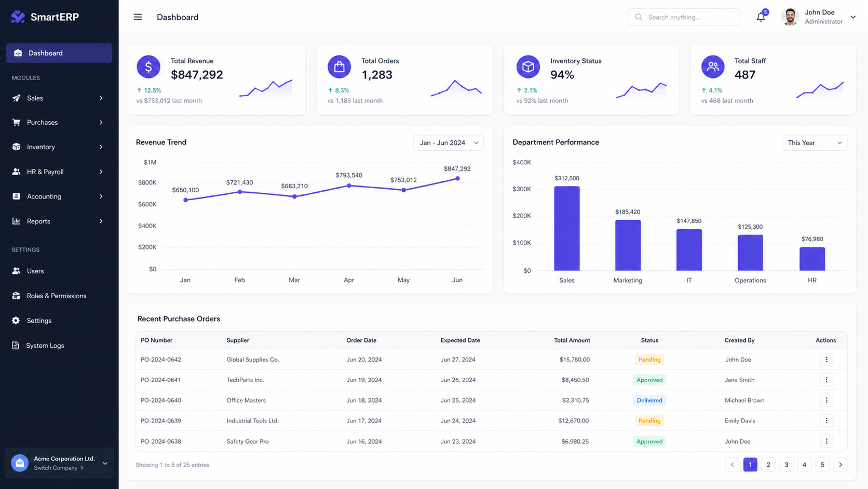Click PO-2024-0642 order number
Image resolution: width=868 pixels, height=489 pixels.
(161, 360)
